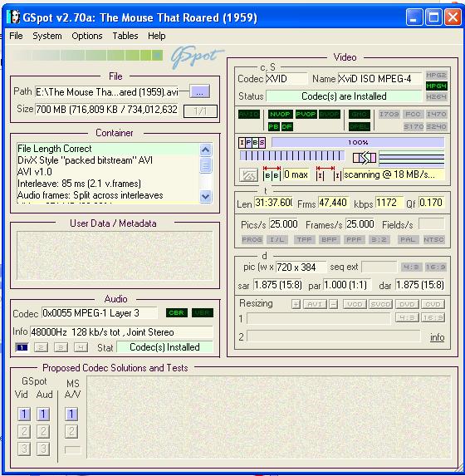Toggle the I/L interlace indicator
The height and width of the screenshot is (476, 465).
tap(277, 239)
